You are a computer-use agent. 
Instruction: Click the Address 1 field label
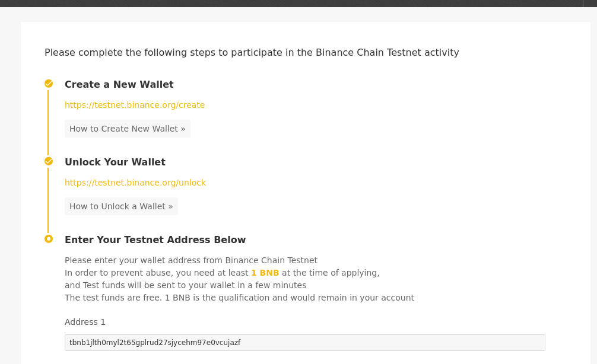click(x=85, y=322)
